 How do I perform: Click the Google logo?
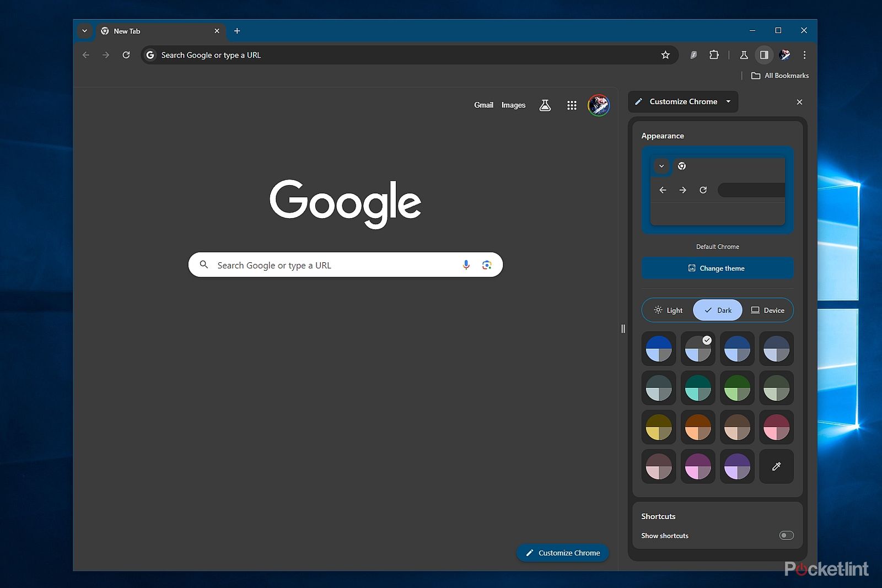click(x=345, y=203)
